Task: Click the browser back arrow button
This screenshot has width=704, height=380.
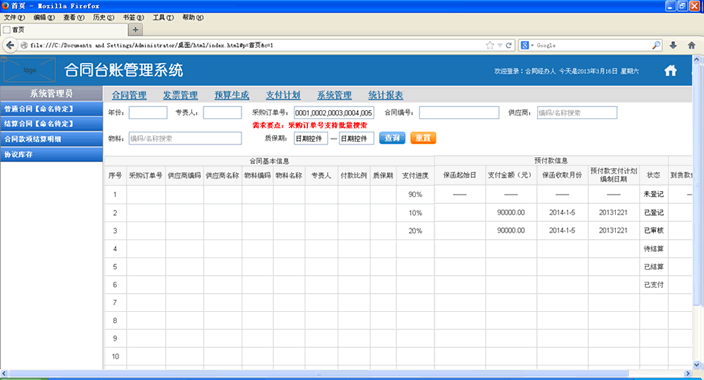Action: pyautogui.click(x=10, y=45)
